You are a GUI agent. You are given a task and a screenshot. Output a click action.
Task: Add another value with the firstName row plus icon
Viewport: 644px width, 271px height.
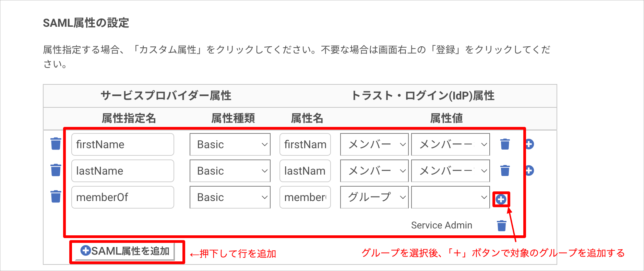[x=529, y=144]
